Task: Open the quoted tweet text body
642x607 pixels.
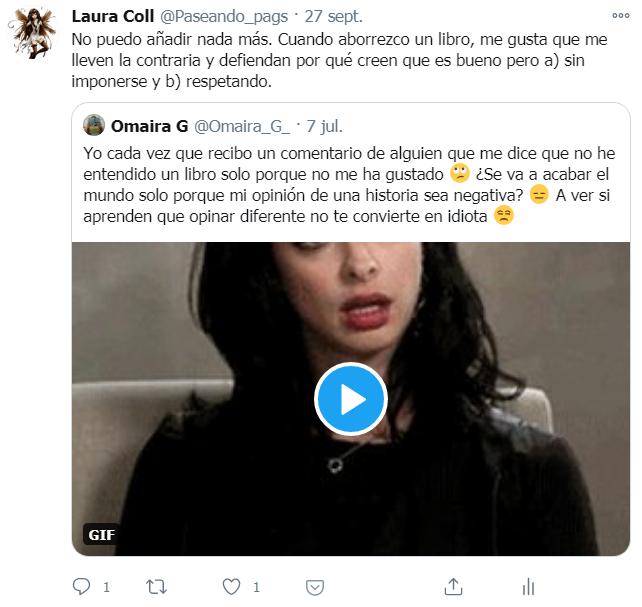Action: click(349, 185)
